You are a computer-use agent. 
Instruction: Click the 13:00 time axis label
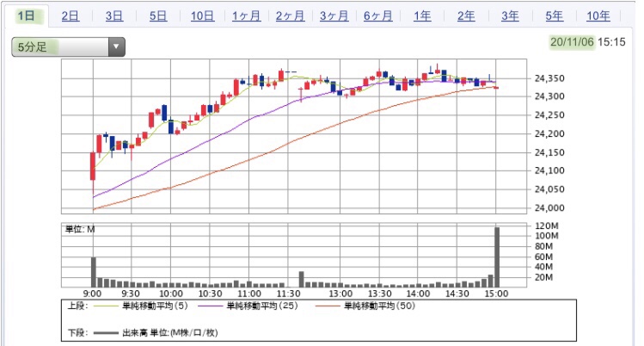tap(340, 293)
